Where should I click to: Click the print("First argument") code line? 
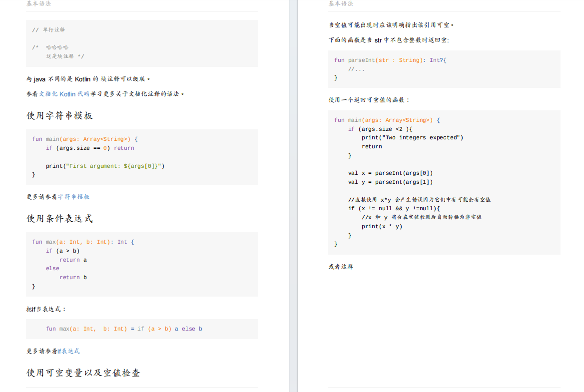105,166
